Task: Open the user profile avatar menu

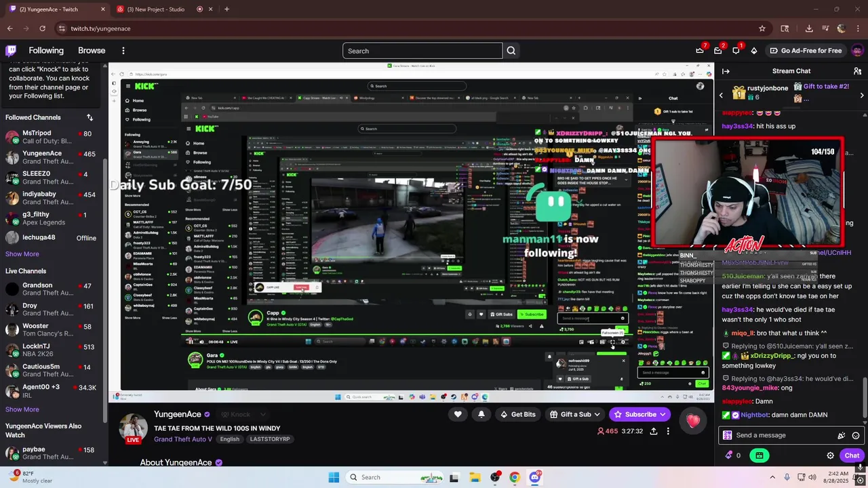Action: coord(857,51)
